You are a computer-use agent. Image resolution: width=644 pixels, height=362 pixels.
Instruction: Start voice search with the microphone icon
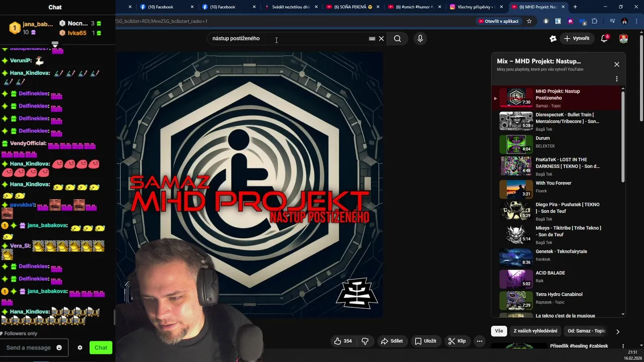(x=420, y=39)
